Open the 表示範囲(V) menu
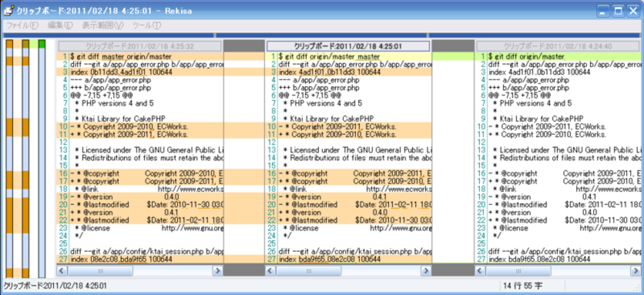 [x=103, y=25]
